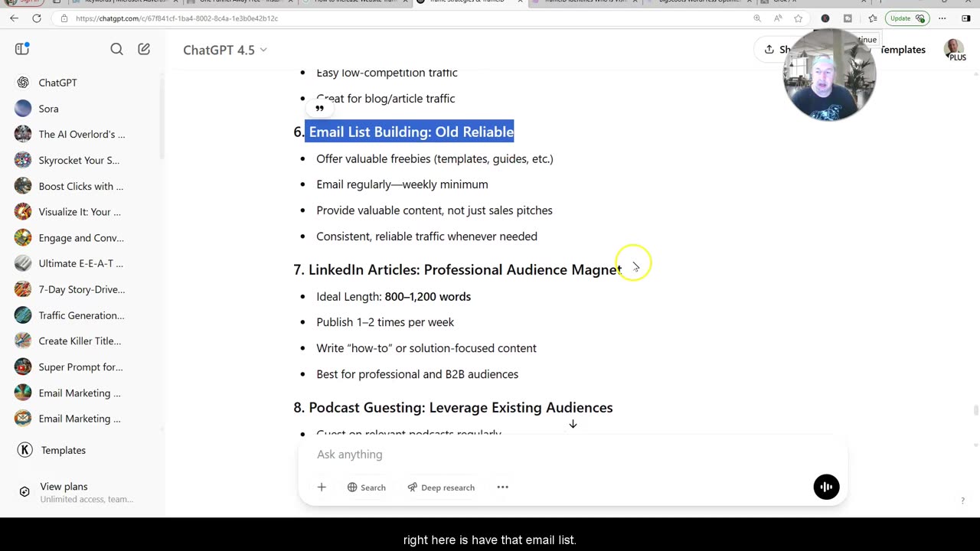Click the read aloud icon
980x551 pixels.
[778, 18]
